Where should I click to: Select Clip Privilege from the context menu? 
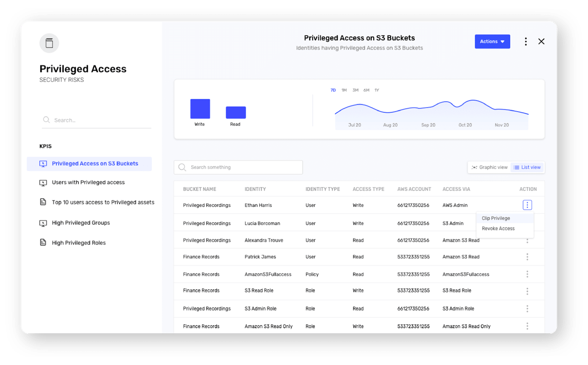tap(496, 218)
